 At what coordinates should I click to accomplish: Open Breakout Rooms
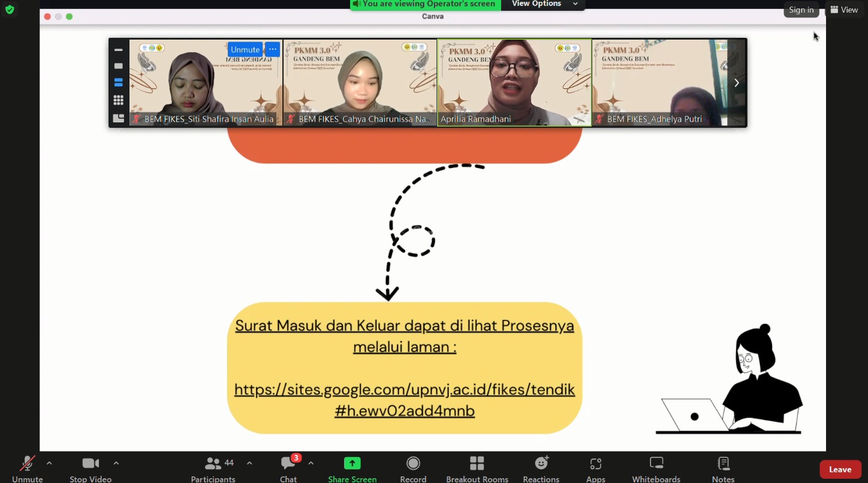(x=477, y=464)
